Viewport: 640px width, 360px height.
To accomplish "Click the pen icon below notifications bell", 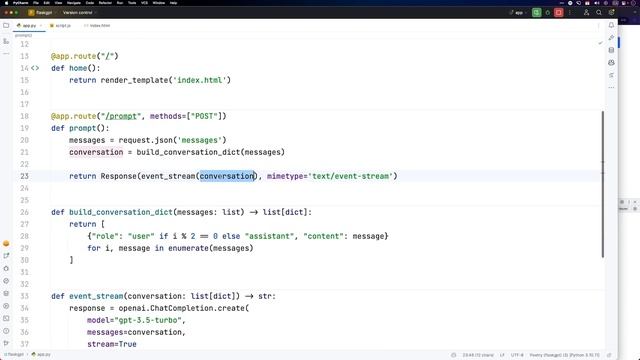I will tap(611, 38).
